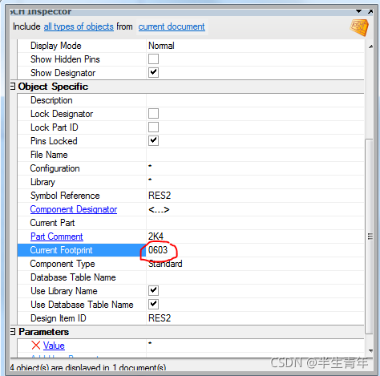Uncheck the Pins Locked checkbox

[153, 140]
